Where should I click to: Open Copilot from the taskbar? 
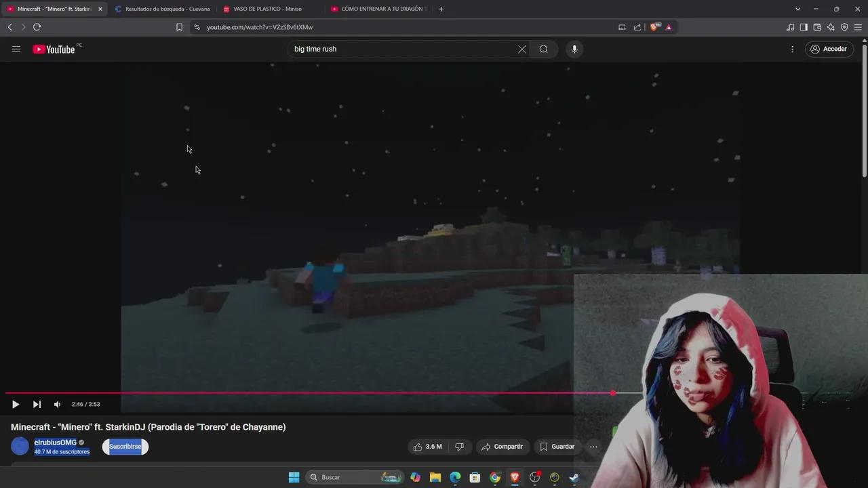point(416,477)
